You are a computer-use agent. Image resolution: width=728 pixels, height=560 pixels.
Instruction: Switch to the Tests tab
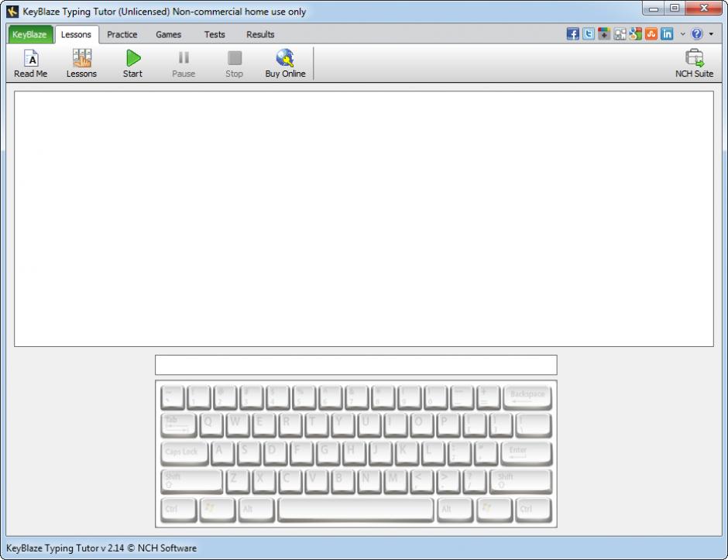click(215, 34)
